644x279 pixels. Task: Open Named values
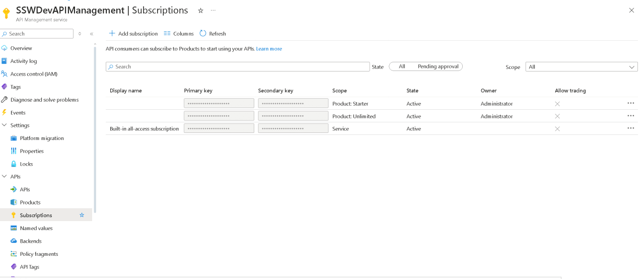coord(36,228)
